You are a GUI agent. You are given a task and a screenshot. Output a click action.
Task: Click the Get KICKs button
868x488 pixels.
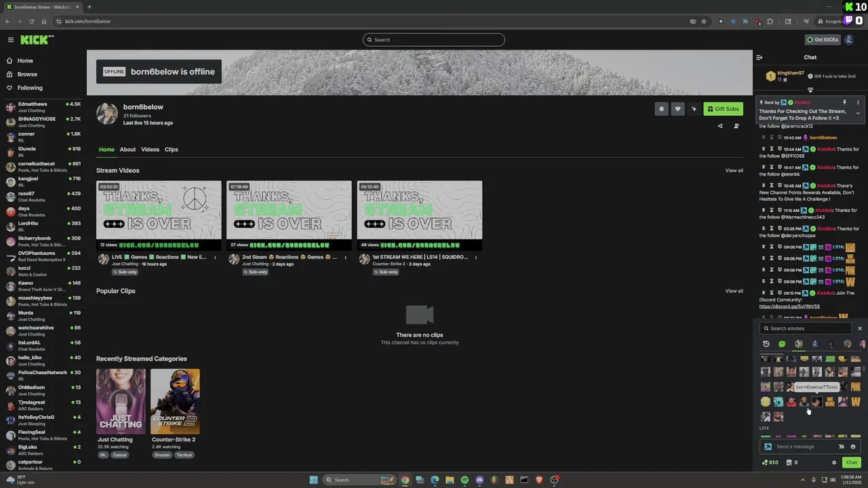click(822, 40)
